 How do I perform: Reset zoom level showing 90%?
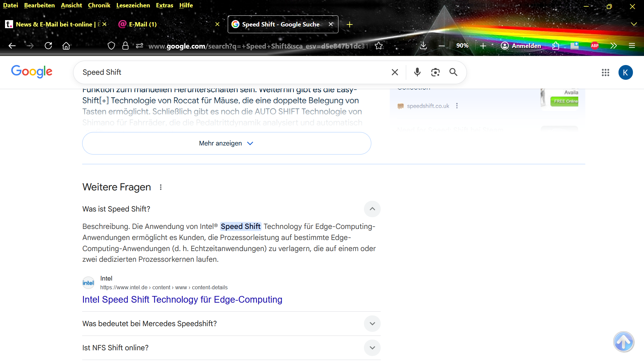(x=462, y=46)
